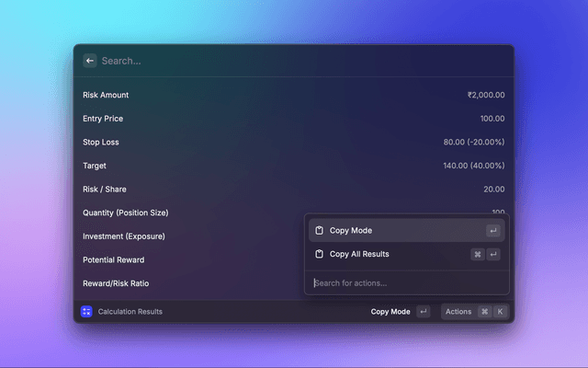588x368 pixels.
Task: Click the Command key badge in Copy All Results row
Action: pyautogui.click(x=478, y=254)
